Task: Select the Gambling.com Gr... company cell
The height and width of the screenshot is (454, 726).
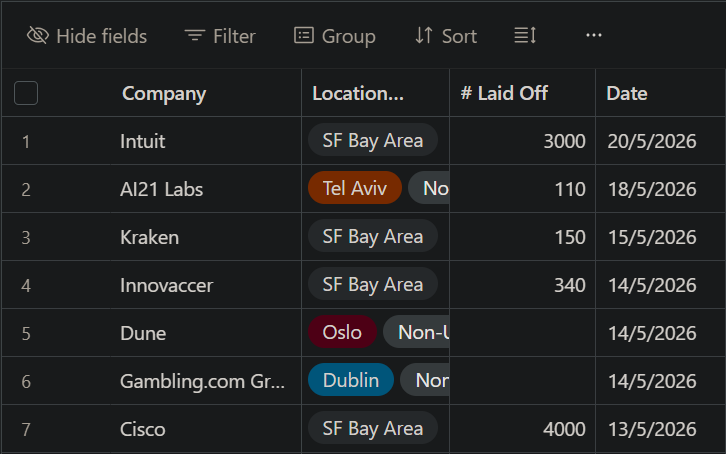Action: click(206, 381)
